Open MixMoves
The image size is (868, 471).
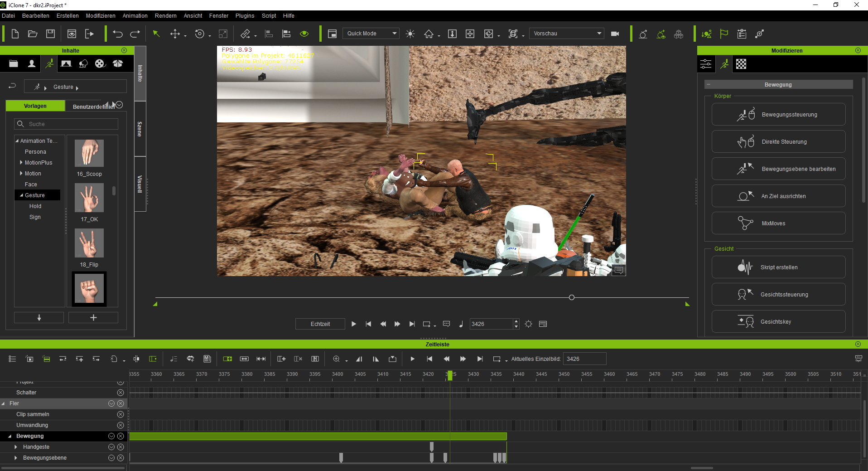coord(778,223)
